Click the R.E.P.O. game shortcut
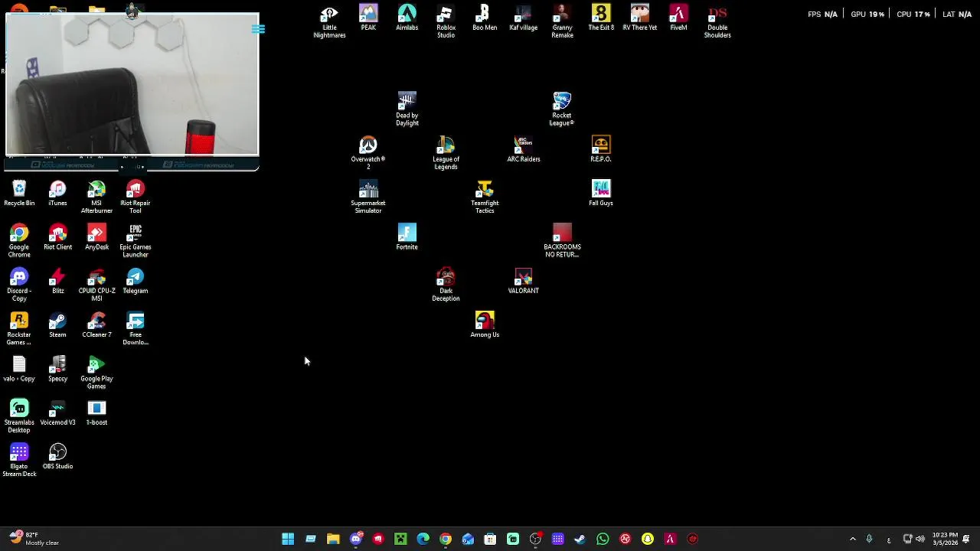This screenshot has width=980, height=551. (601, 150)
